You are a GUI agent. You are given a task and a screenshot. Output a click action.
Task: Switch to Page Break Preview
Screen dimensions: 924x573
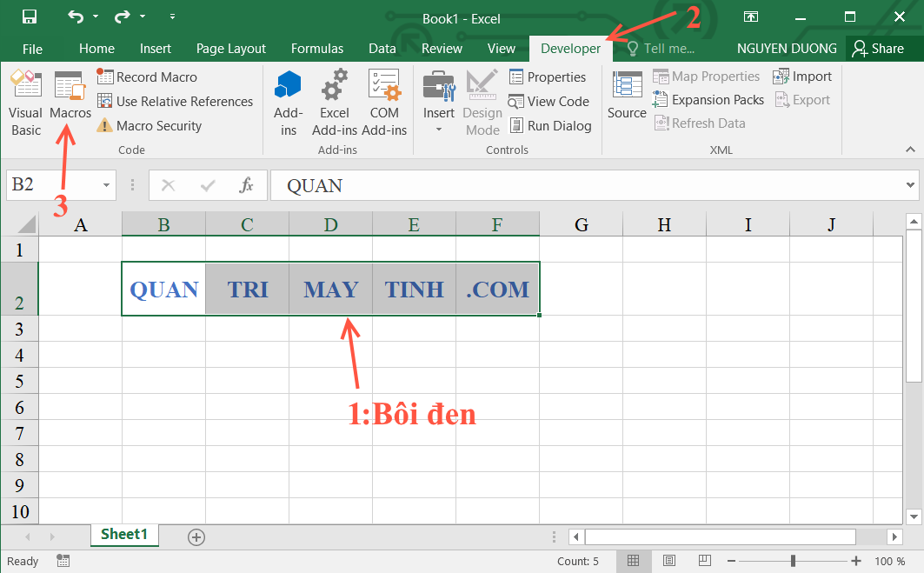705,561
